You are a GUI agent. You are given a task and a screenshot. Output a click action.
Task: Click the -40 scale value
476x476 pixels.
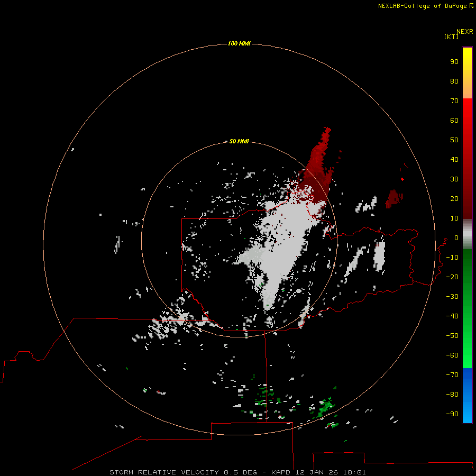point(452,316)
